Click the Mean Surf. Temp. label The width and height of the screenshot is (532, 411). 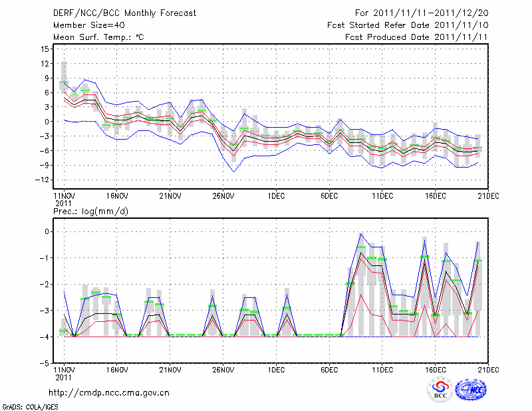(98, 37)
